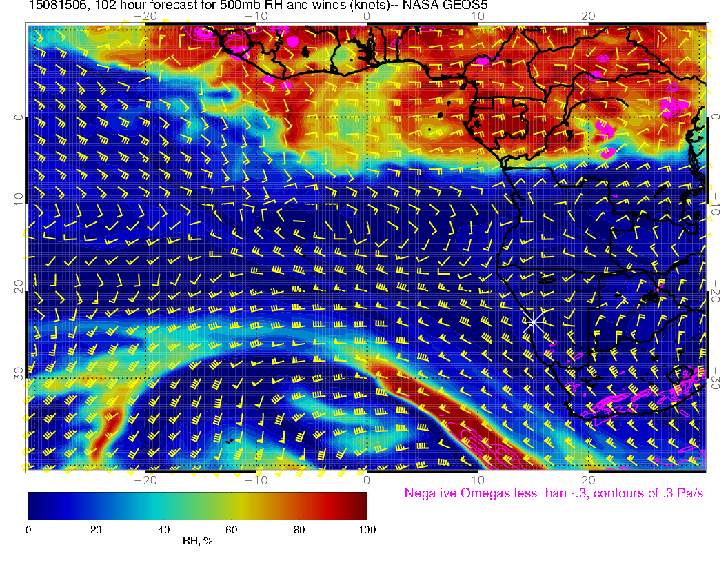Click the top-axis longitude label '-10'

point(256,16)
